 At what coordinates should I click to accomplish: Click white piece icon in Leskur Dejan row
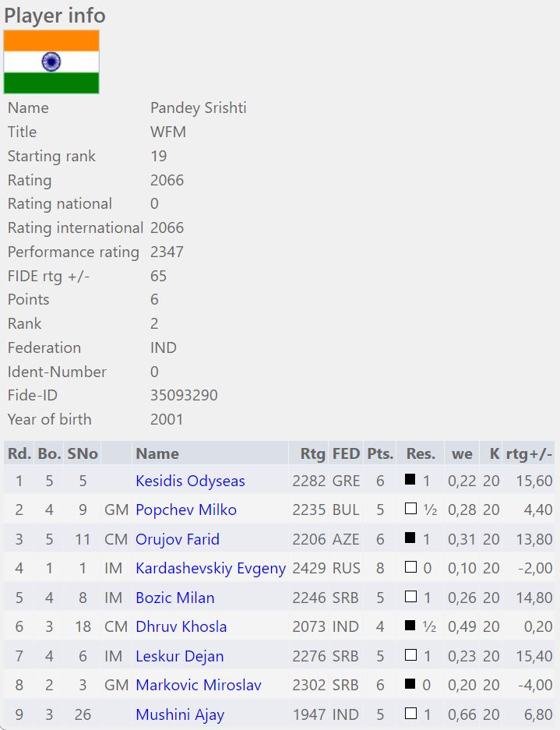coord(410,656)
